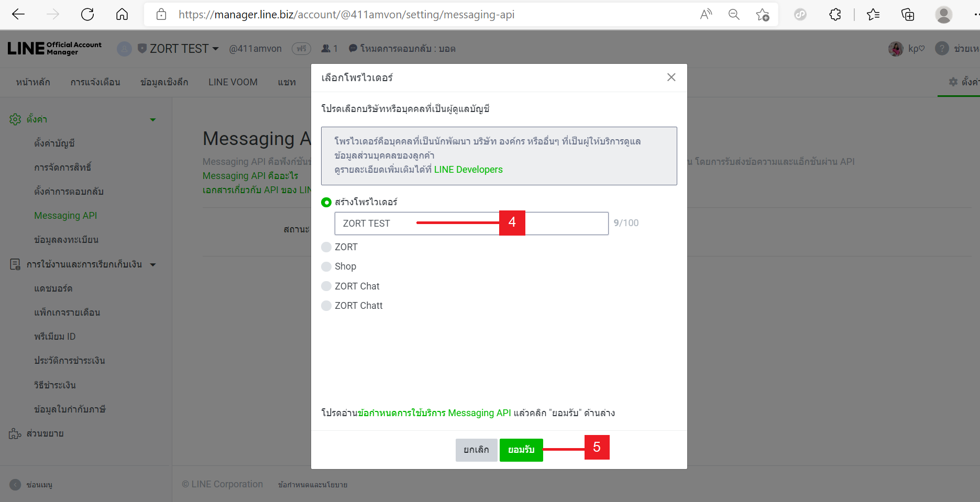Open the insights tab
Image resolution: width=980 pixels, height=502 pixels.
point(164,82)
